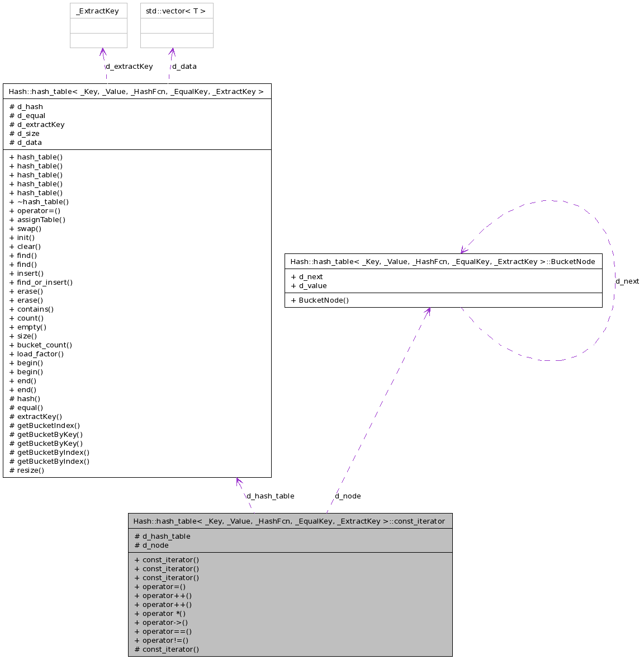
Task: Click the _ExtractKey class node
Action: (x=98, y=11)
